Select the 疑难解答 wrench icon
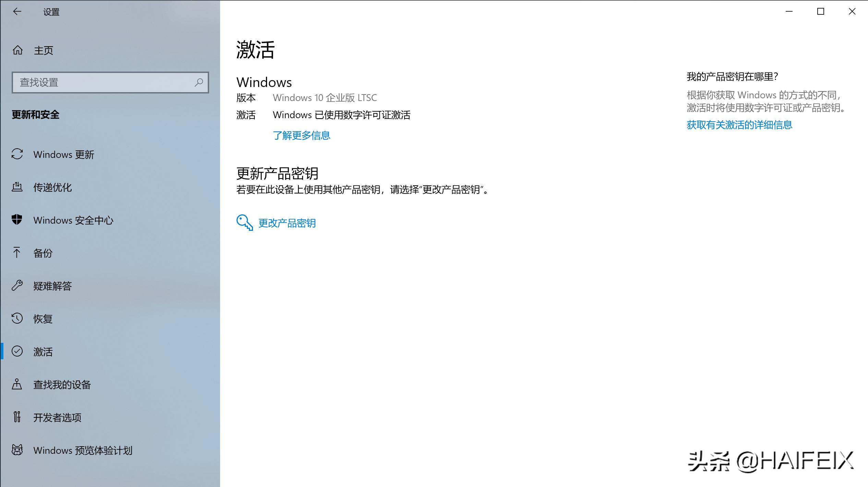Screen dimensions: 868x487 click(17, 286)
